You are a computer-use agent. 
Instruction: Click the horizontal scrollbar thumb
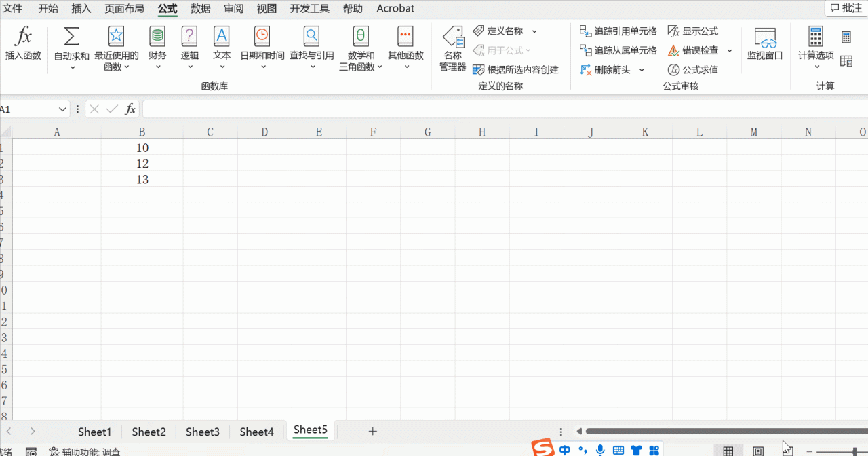coord(726,431)
